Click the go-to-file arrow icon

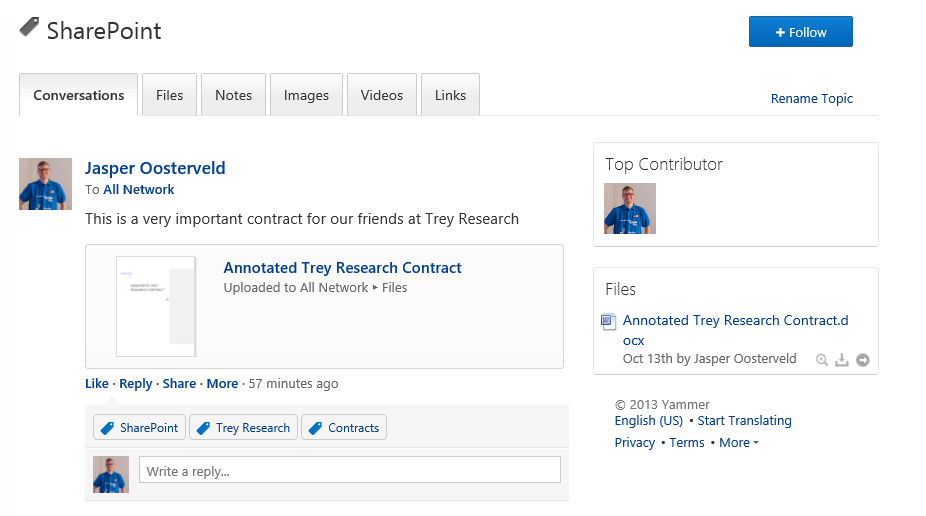coord(863,360)
